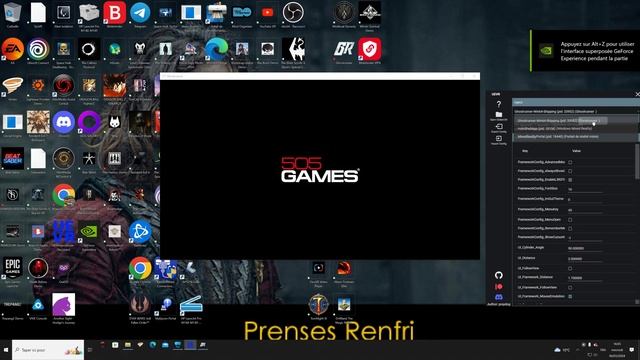Select Microsoft Edge desktop icon
The height and width of the screenshot is (360, 640).
click(216, 51)
